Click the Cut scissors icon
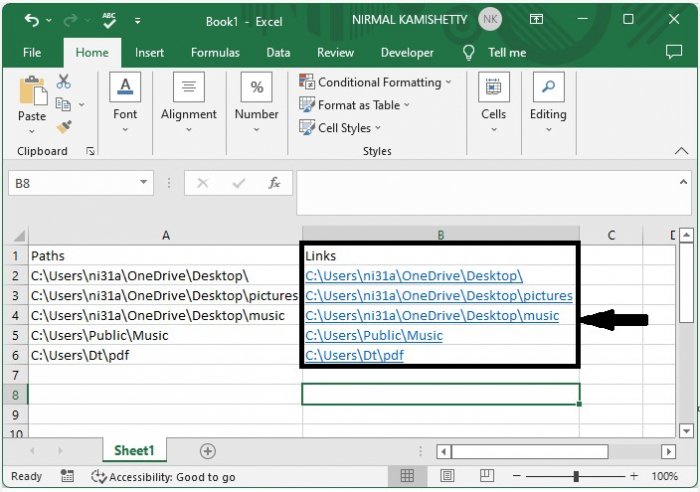 coord(63,82)
